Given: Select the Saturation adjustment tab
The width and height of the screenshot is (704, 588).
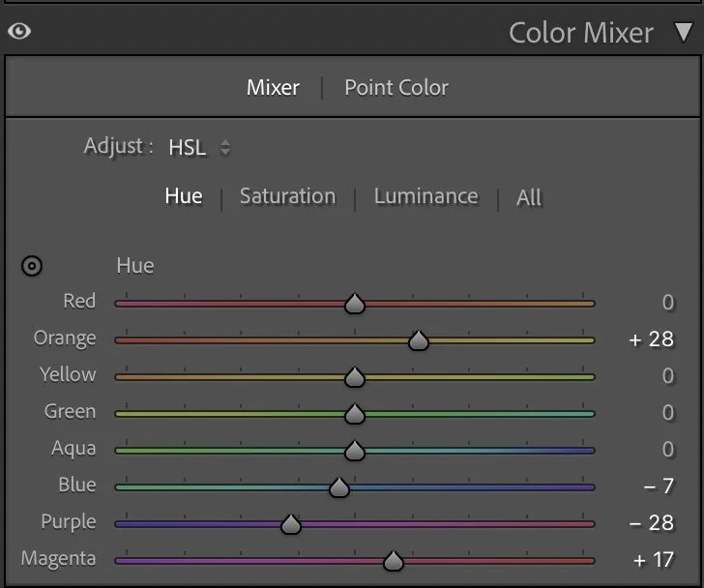Looking at the screenshot, I should tap(288, 196).
